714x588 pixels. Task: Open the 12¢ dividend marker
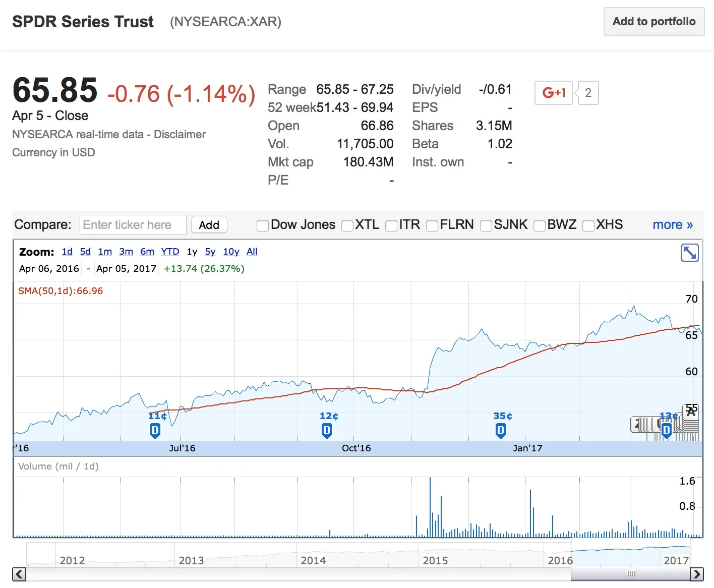[x=327, y=430]
